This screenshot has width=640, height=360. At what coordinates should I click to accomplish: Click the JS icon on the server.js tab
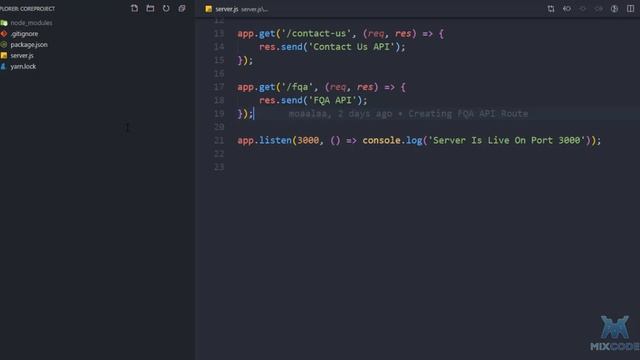[x=209, y=9]
